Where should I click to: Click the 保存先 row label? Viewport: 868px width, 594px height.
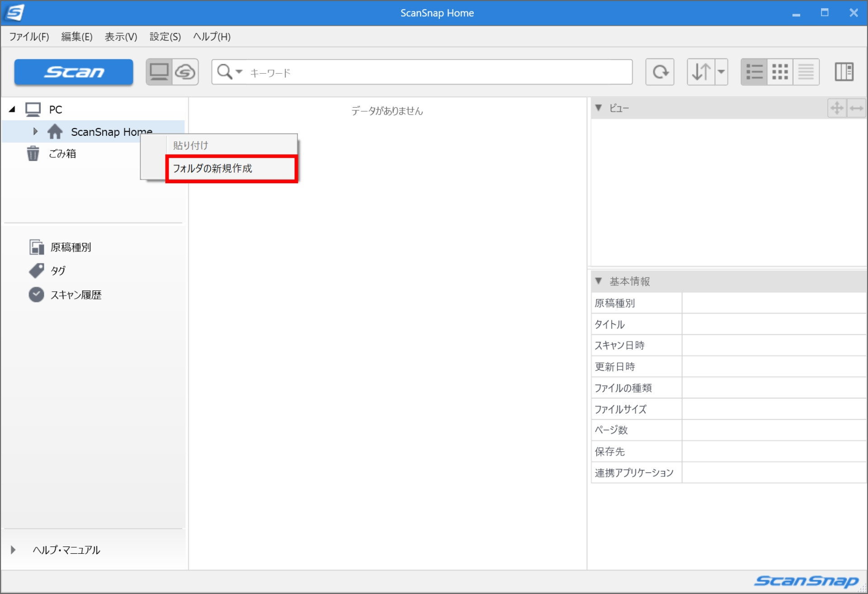point(609,451)
